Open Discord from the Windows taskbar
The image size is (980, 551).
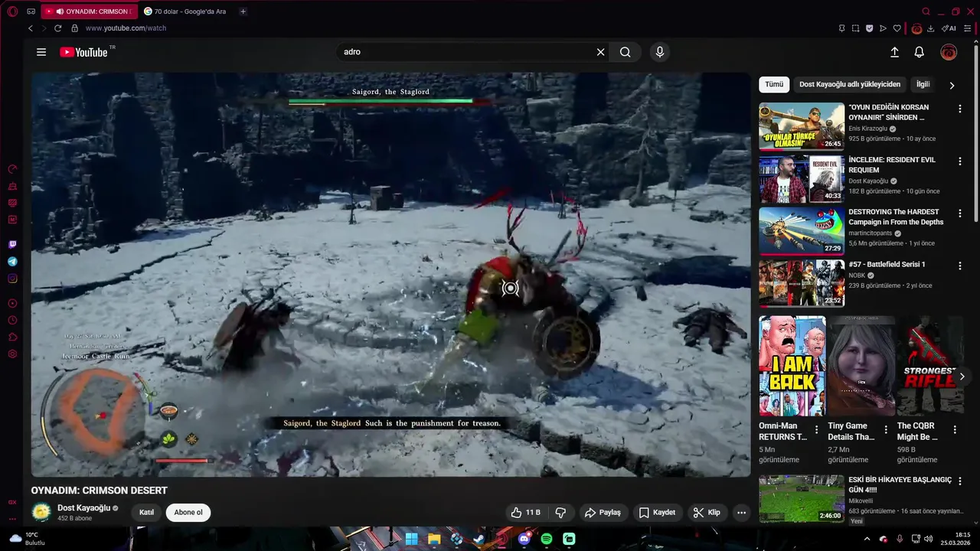point(524,539)
